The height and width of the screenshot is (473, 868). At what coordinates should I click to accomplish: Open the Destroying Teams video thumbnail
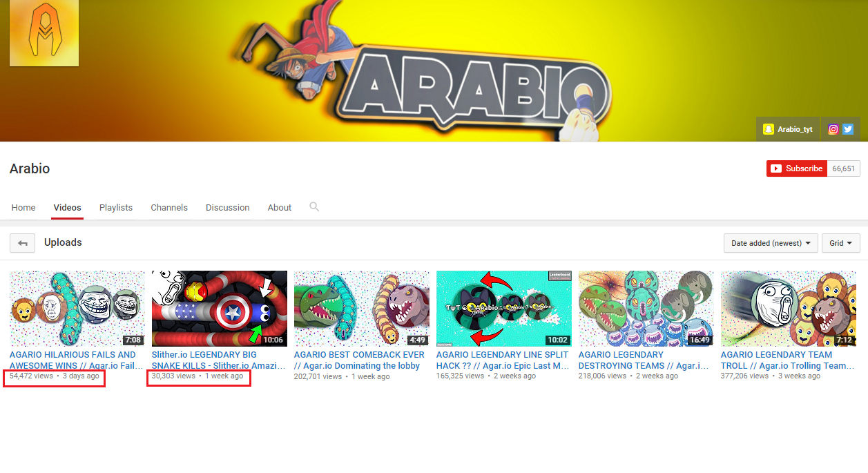(646, 309)
